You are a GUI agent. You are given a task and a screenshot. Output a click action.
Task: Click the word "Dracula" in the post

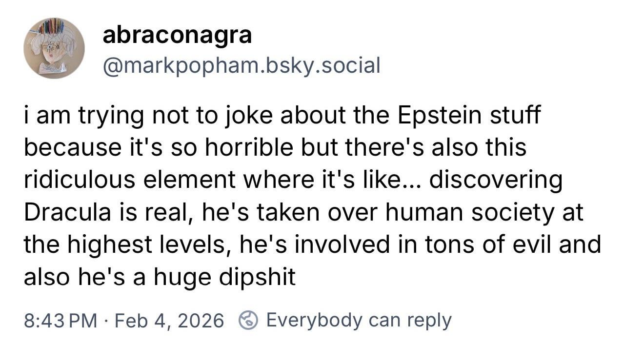63,212
